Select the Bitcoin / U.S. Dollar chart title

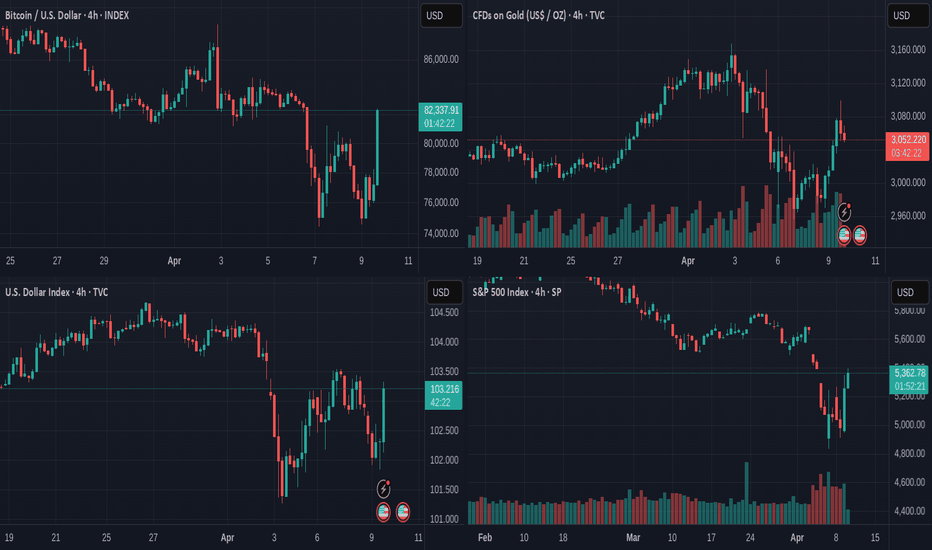tap(67, 15)
